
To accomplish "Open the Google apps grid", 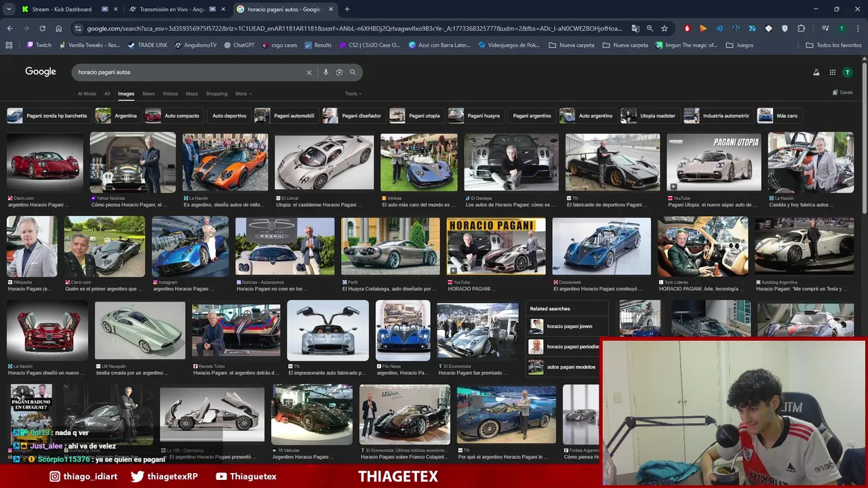I will click(833, 73).
